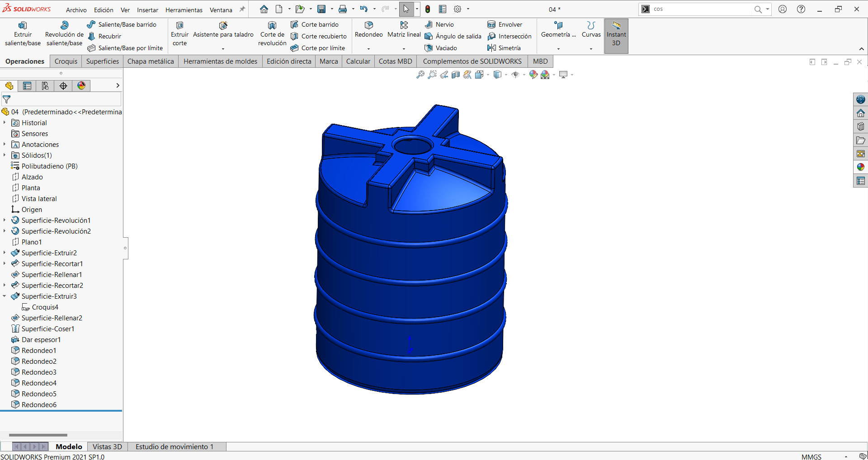The image size is (868, 460).
Task: Open the Herramientas menu
Action: point(184,10)
